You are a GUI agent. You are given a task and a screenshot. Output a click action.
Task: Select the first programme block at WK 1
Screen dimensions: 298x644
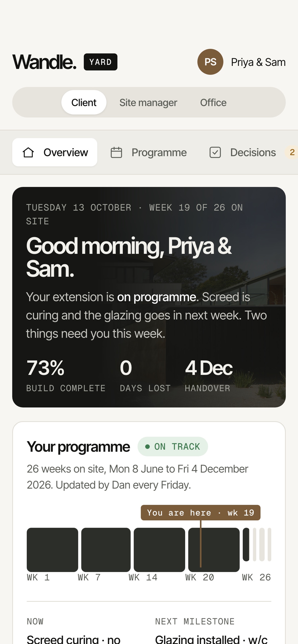[52, 550]
